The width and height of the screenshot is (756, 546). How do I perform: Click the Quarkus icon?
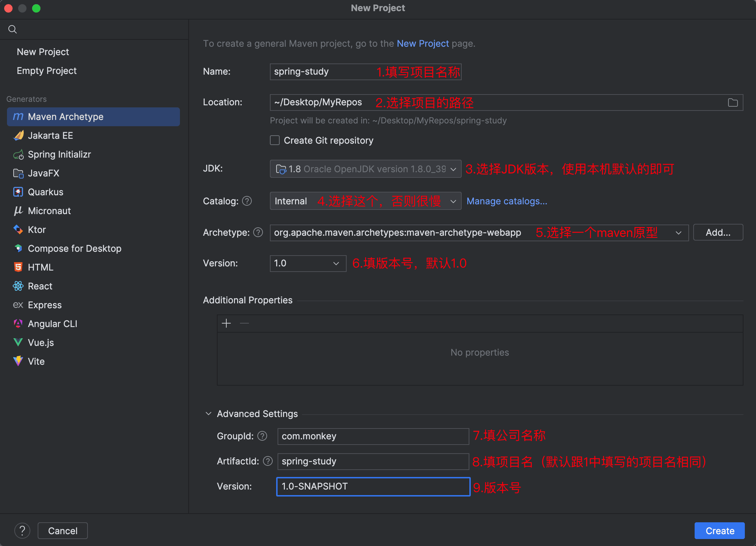pos(18,192)
